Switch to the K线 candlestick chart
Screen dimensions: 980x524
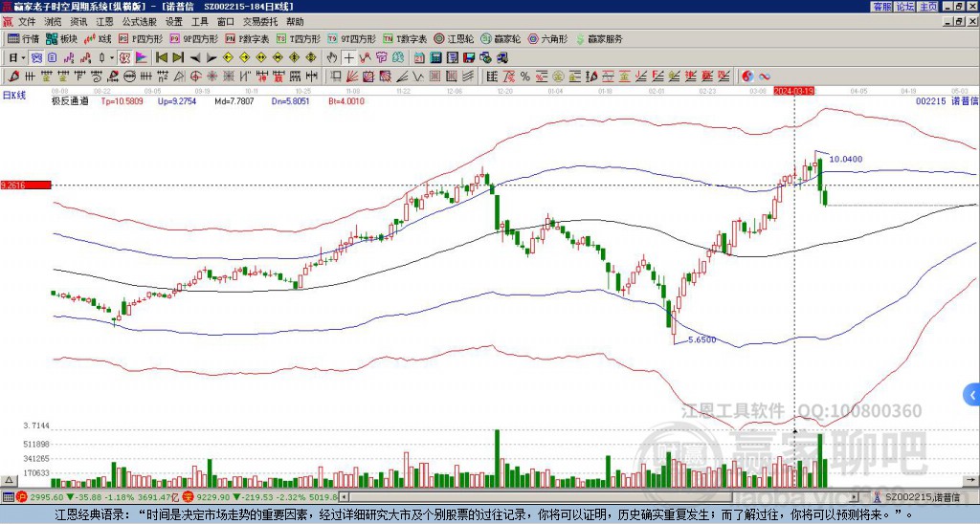click(x=98, y=38)
